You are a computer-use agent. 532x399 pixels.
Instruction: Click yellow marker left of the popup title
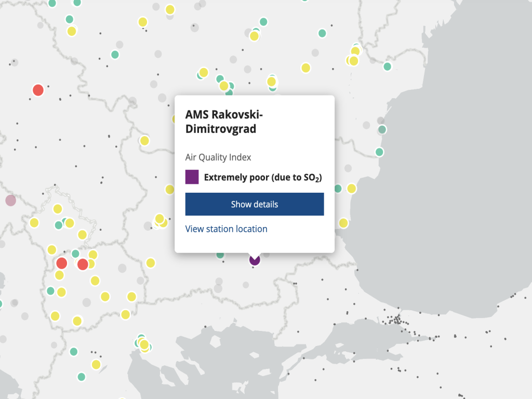pyautogui.click(x=144, y=140)
